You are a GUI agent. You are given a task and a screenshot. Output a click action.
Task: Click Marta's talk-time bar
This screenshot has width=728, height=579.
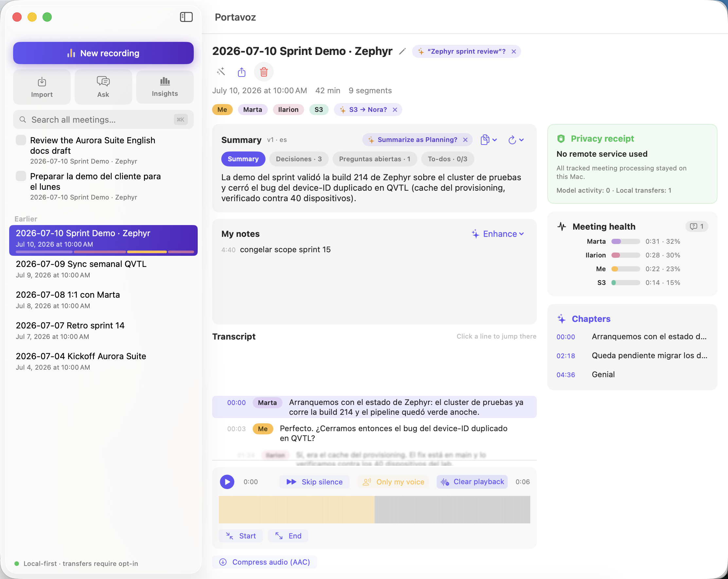point(626,242)
